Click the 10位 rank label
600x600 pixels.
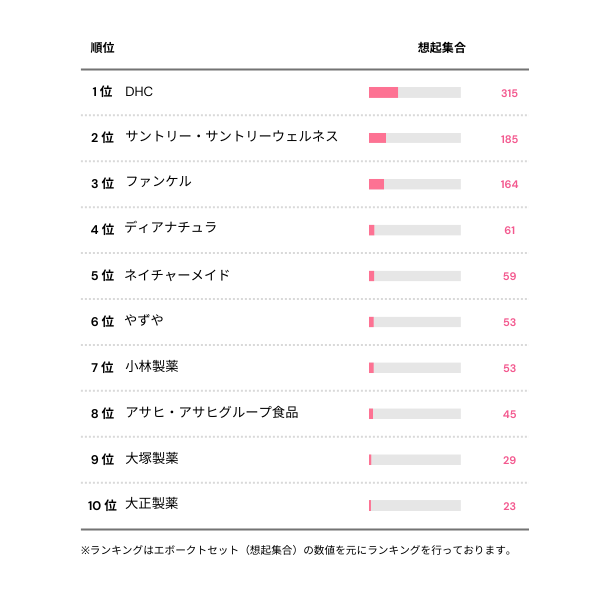(x=103, y=505)
